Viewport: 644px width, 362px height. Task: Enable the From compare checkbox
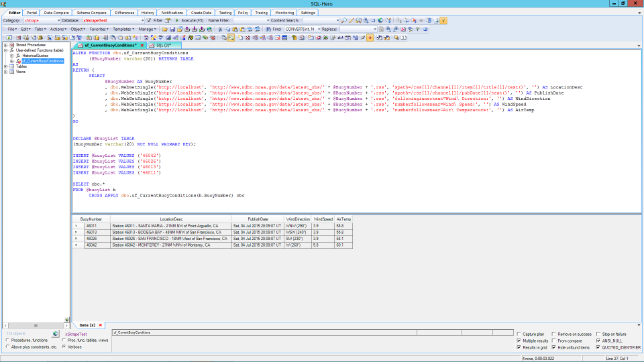coord(554,341)
